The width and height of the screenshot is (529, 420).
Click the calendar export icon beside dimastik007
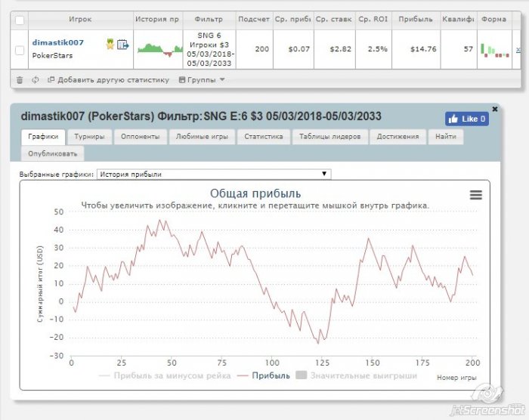pyautogui.click(x=122, y=45)
